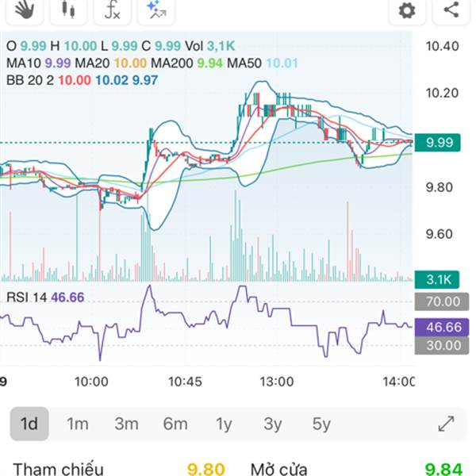
Task: Open the fx indicators icon
Action: point(113,10)
